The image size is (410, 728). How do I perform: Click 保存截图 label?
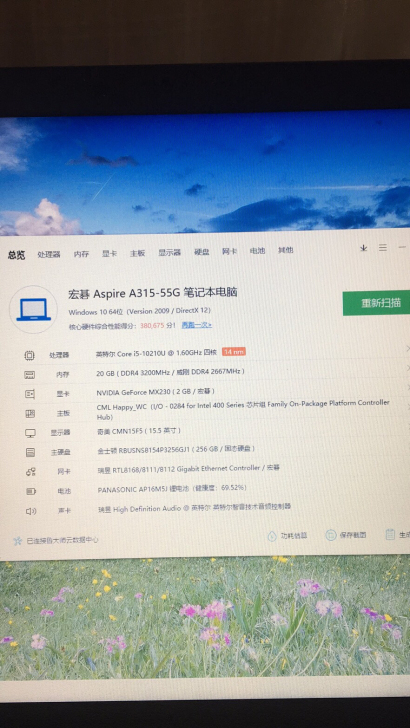[353, 535]
